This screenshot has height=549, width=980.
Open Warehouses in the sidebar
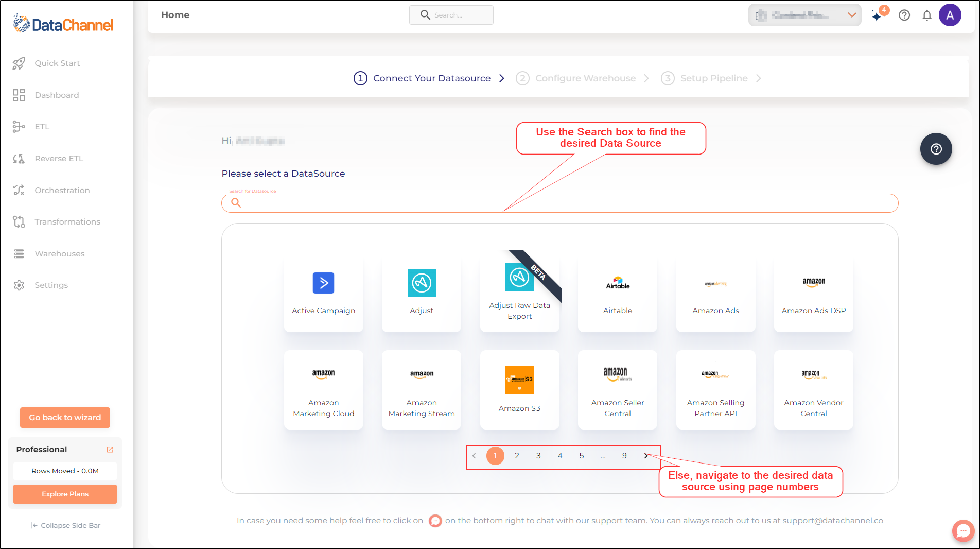[59, 254]
